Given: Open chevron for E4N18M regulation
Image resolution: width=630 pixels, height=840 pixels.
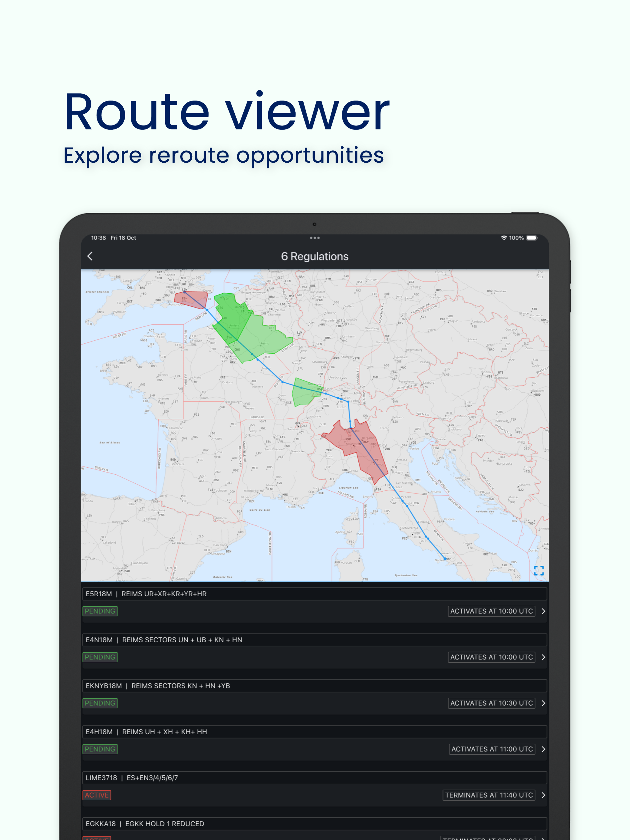Looking at the screenshot, I should (x=543, y=657).
